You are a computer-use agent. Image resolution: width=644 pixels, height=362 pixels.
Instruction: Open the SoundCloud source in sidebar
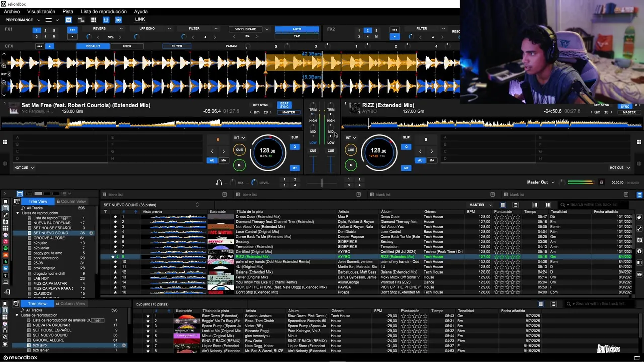5,255
